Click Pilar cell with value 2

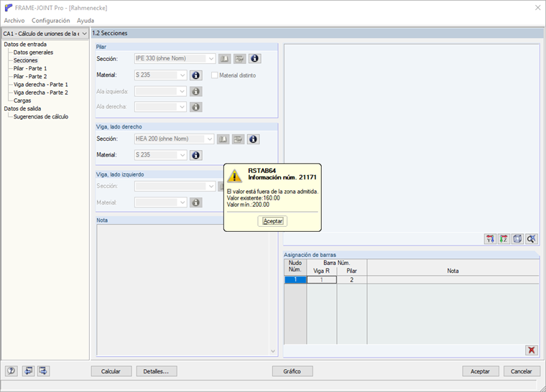pyautogui.click(x=352, y=279)
